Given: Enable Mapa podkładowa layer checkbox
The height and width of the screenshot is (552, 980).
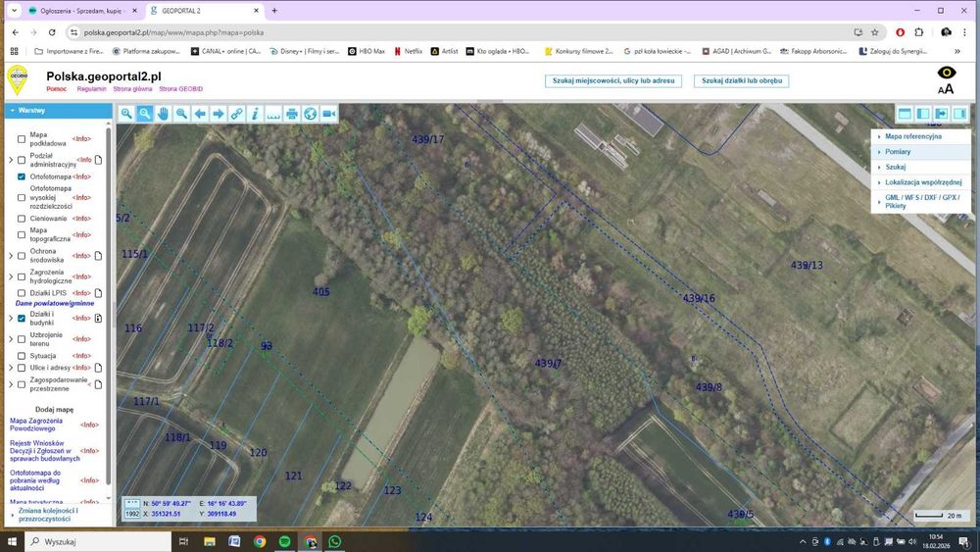Looking at the screenshot, I should click(22, 139).
